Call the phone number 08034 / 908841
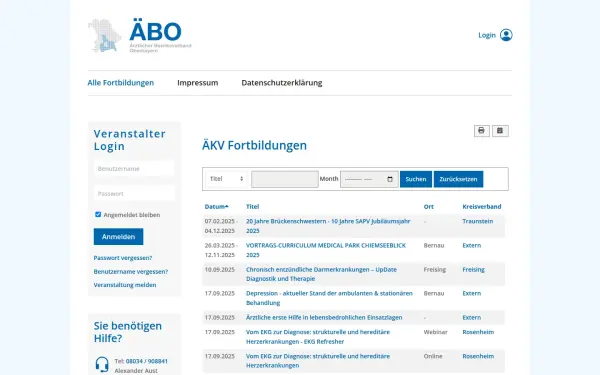The image size is (600, 375). coord(147,361)
